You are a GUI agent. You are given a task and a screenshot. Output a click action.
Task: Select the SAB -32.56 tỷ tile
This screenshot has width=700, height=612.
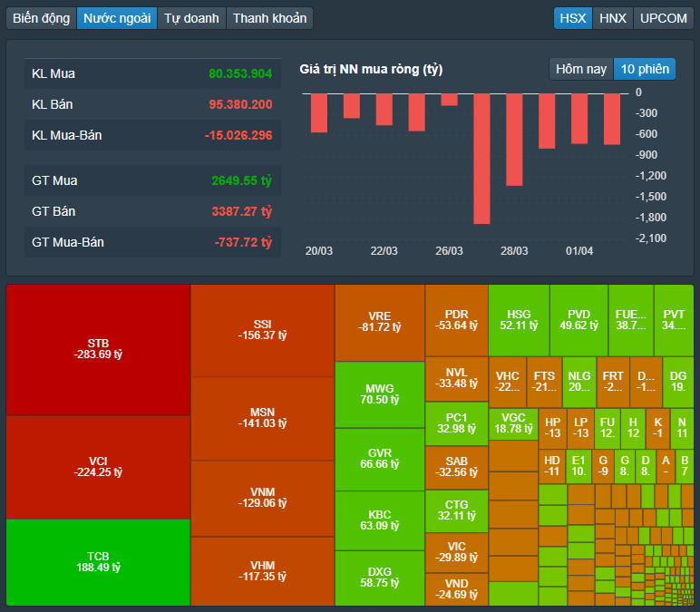[x=457, y=467]
